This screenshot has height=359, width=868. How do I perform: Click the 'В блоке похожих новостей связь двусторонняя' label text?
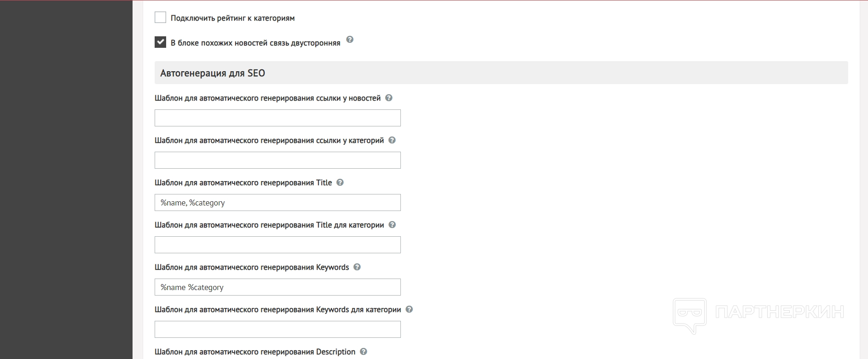(255, 43)
